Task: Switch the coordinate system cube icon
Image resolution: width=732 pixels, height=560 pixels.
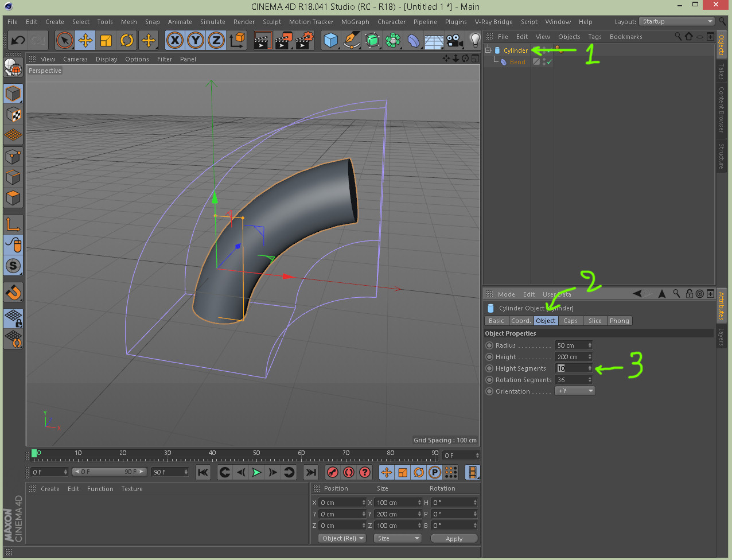Action: tap(237, 40)
